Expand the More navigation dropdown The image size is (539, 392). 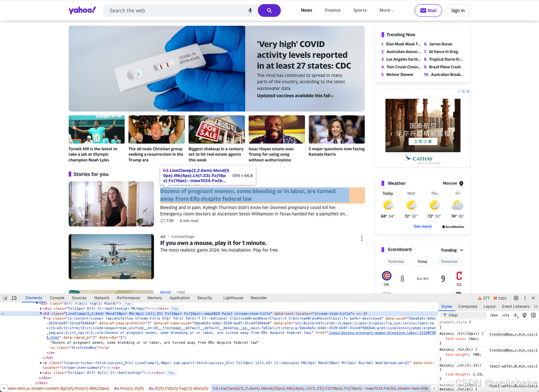(x=387, y=10)
